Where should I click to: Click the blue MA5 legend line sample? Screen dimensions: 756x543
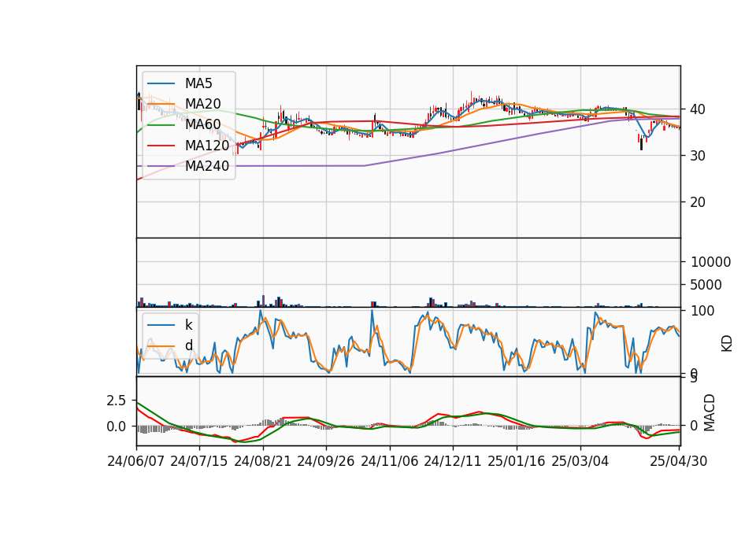point(161,84)
